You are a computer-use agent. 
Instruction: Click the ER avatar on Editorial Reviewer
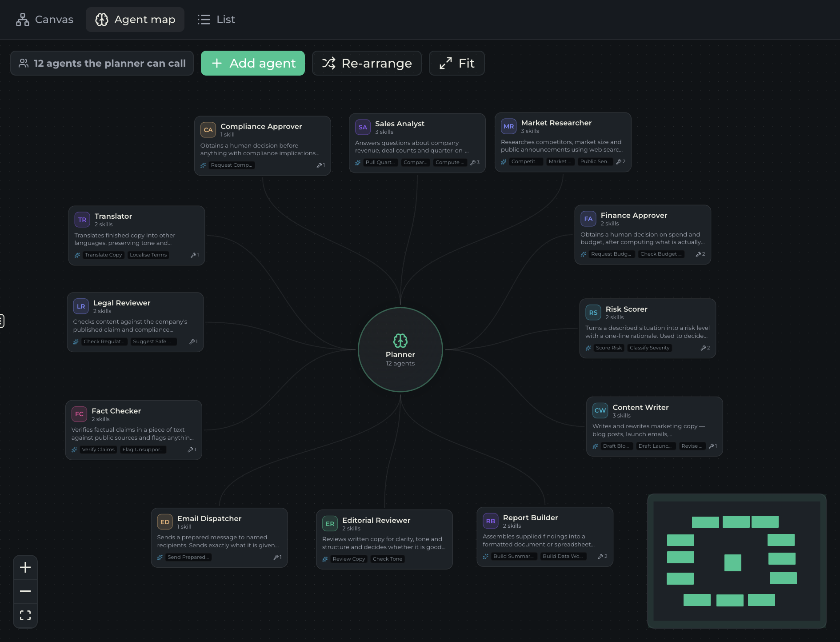coord(330,524)
